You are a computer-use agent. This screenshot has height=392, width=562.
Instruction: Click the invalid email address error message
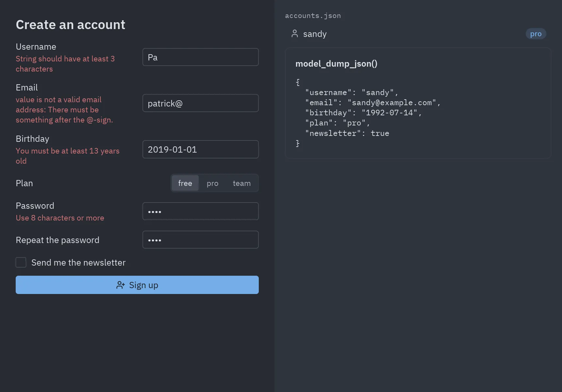pos(64,110)
